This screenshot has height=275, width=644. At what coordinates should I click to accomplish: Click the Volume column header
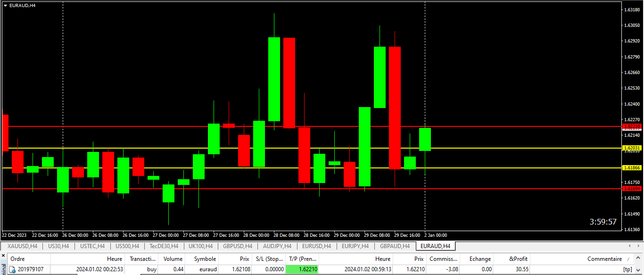click(173, 259)
